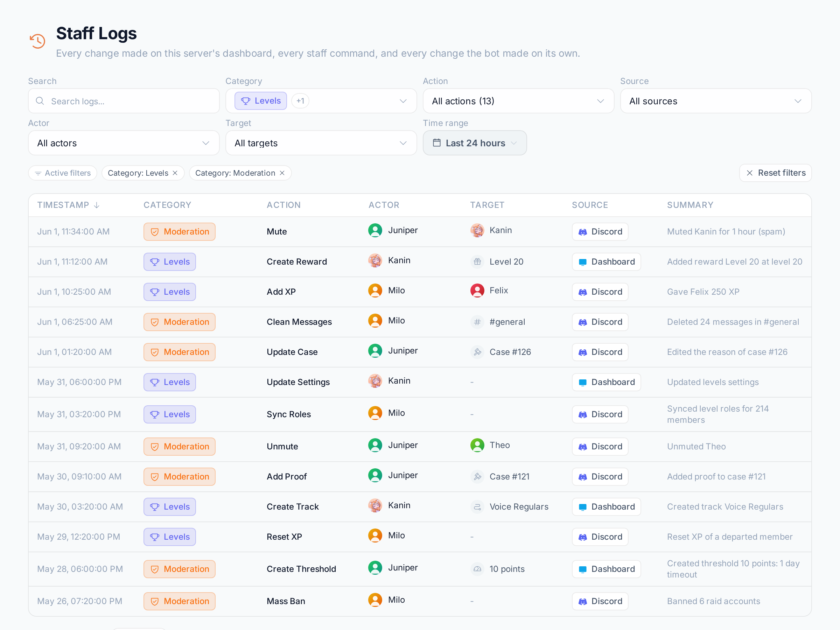Remove the Category: Levels filter chip
Viewport: 840px width, 630px height.
pyautogui.click(x=175, y=173)
